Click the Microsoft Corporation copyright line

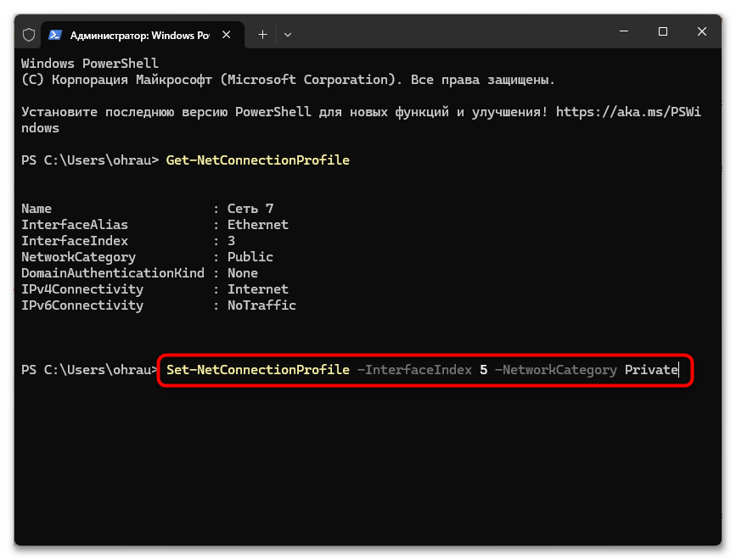pos(289,80)
